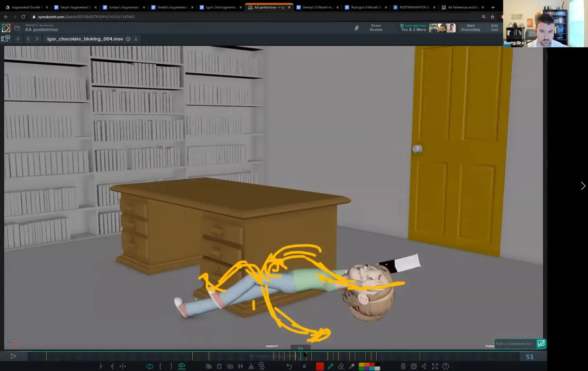Toggle audio mute speaker icon
Screen dimensions: 588x371
click(424, 366)
